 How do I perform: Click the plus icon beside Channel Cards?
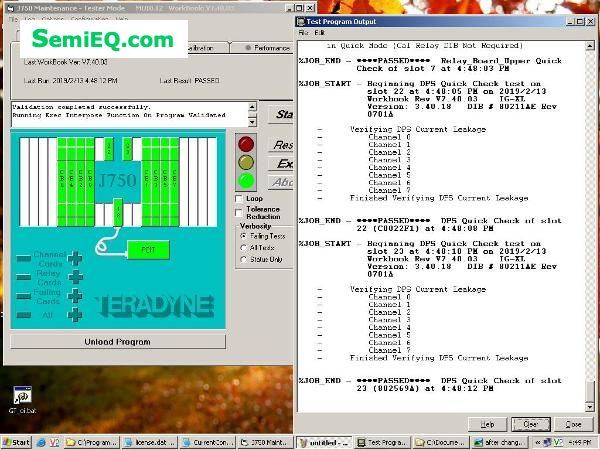coord(75,259)
